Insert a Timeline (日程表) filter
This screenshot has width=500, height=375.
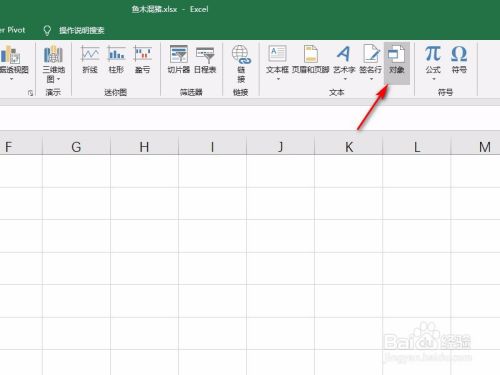(x=205, y=59)
